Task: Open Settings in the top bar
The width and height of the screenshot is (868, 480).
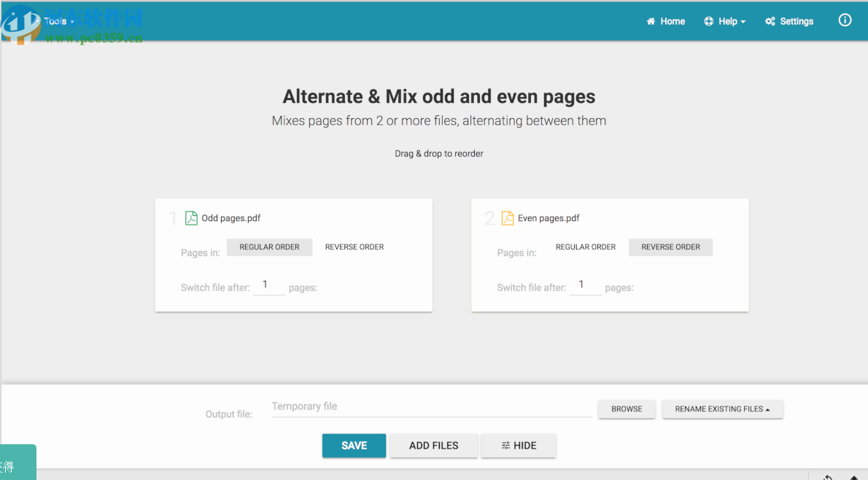Action: click(788, 21)
